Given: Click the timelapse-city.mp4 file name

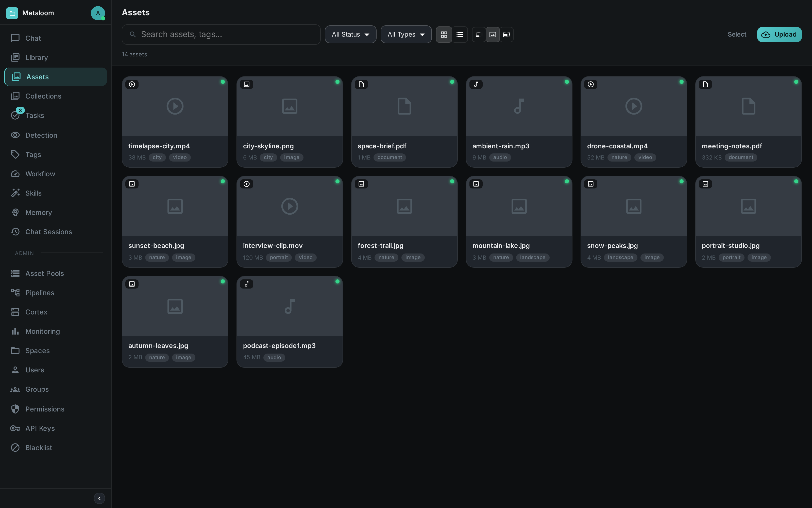Looking at the screenshot, I should click(x=159, y=146).
